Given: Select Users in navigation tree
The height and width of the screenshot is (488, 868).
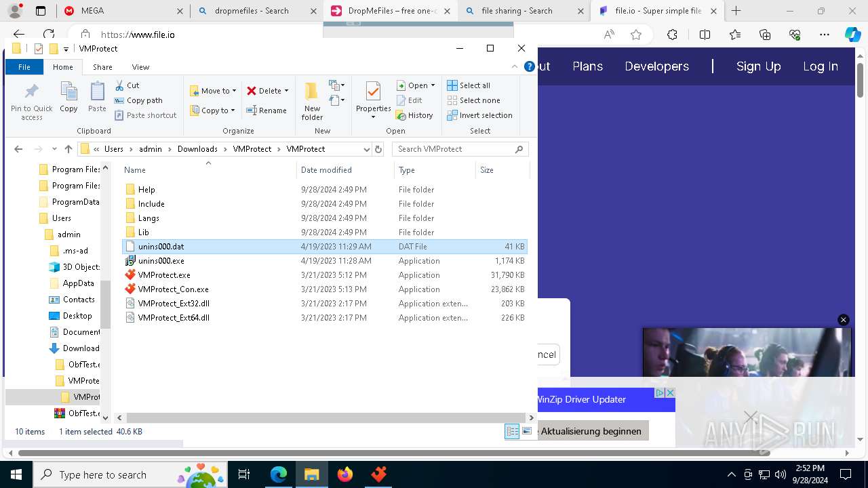Looking at the screenshot, I should click(61, 218).
